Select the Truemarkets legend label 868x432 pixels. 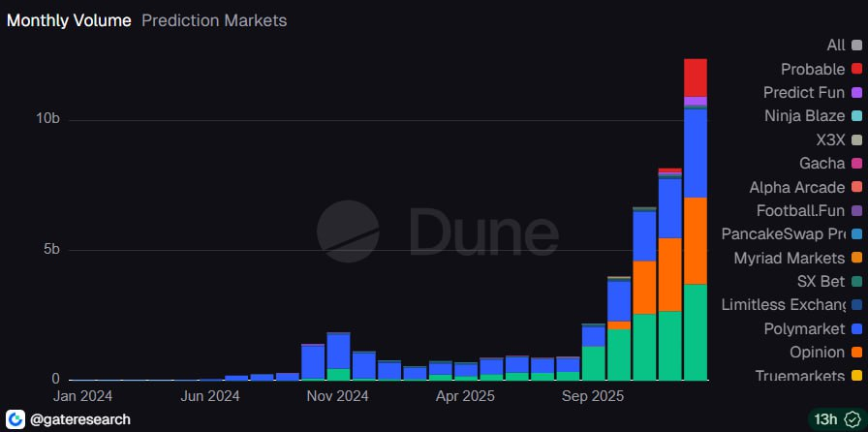tap(800, 376)
